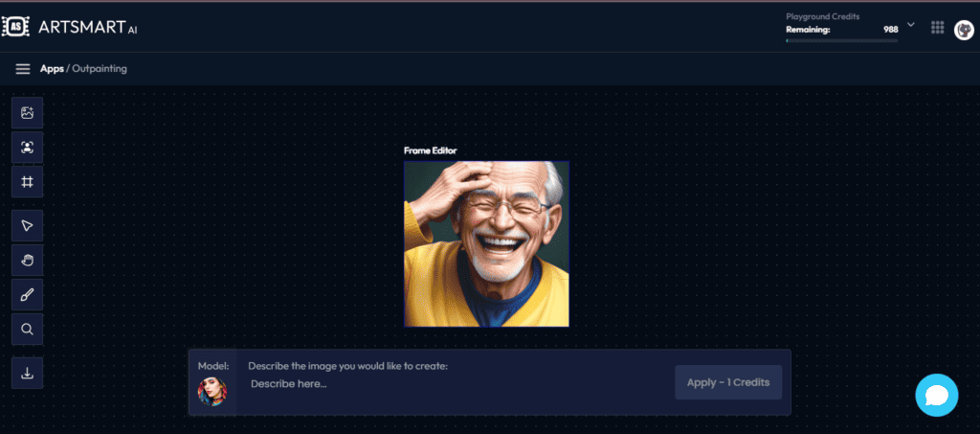Select the pointer arrow tool
This screenshot has width=980, height=434.
click(27, 226)
